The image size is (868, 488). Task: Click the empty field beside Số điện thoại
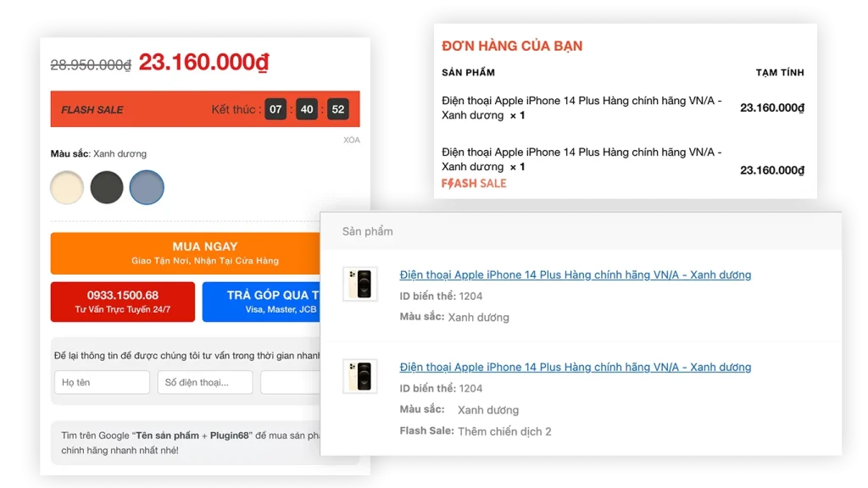(290, 382)
